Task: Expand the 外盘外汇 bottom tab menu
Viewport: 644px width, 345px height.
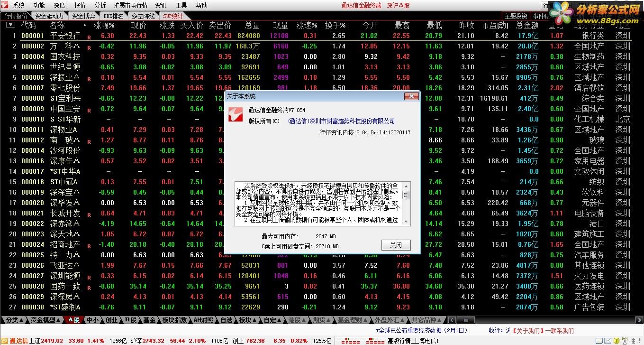Action: click(389, 320)
